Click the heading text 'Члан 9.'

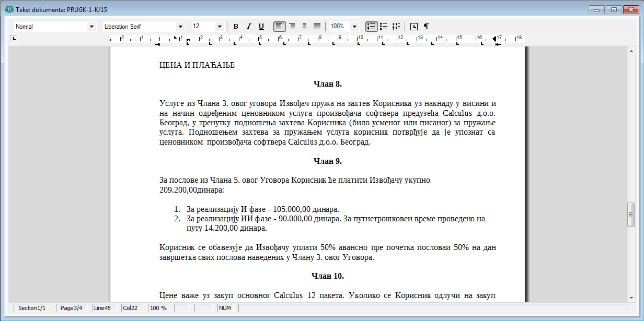[x=328, y=161]
